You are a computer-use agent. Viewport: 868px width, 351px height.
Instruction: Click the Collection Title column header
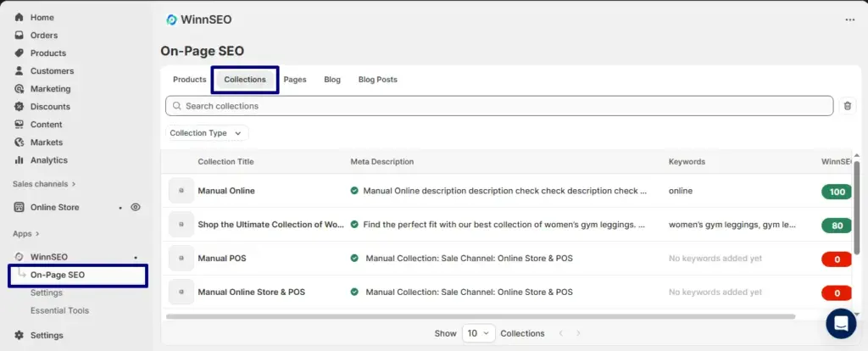point(225,162)
